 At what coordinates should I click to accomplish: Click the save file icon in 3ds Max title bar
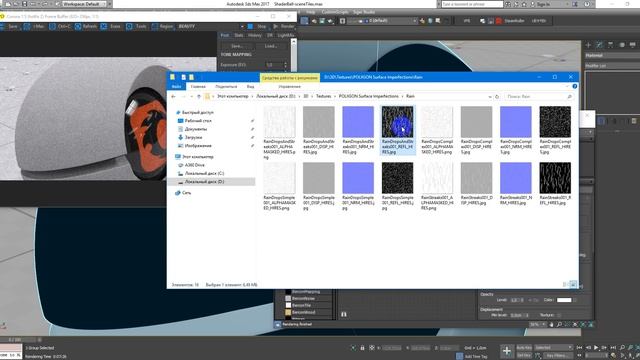tap(25, 4)
